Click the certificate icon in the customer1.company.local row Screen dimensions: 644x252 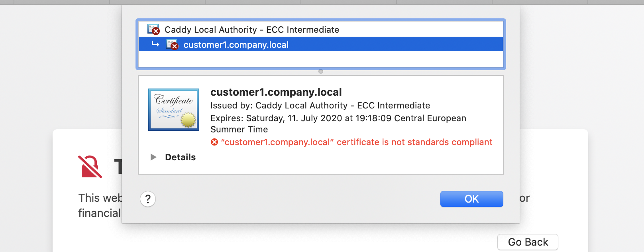pos(171,44)
